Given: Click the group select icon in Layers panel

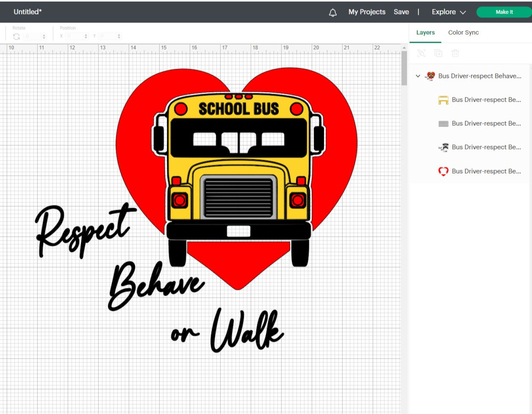Looking at the screenshot, I should [421, 53].
